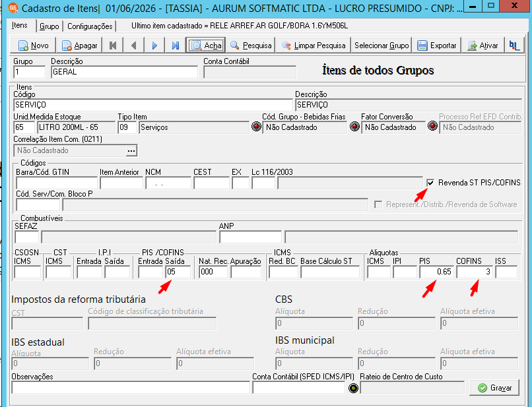532x407 pixels.
Task: Go to previous record arrow
Action: [x=134, y=46]
